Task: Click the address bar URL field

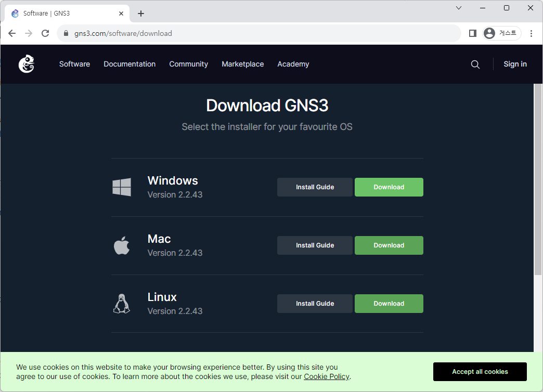Action: 259,33
